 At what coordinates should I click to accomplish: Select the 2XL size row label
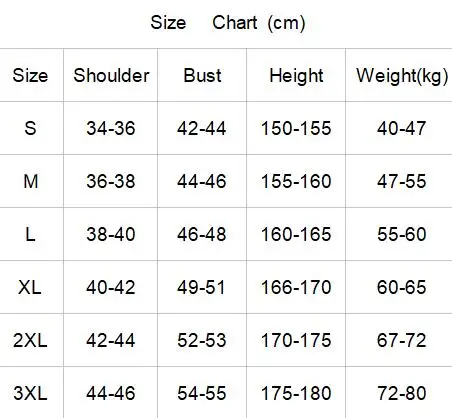(30, 340)
